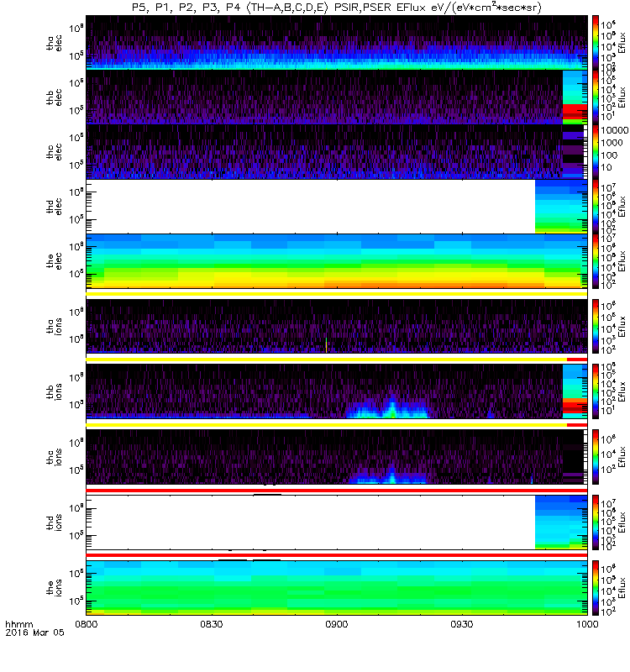Select the 0800 time axis label
630x672 pixels.
(x=87, y=624)
